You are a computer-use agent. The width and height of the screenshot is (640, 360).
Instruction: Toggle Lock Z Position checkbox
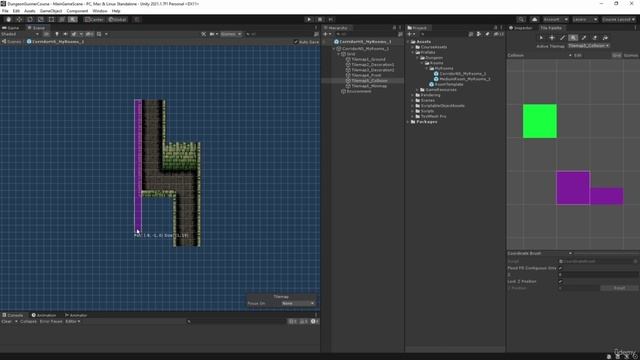(x=560, y=282)
